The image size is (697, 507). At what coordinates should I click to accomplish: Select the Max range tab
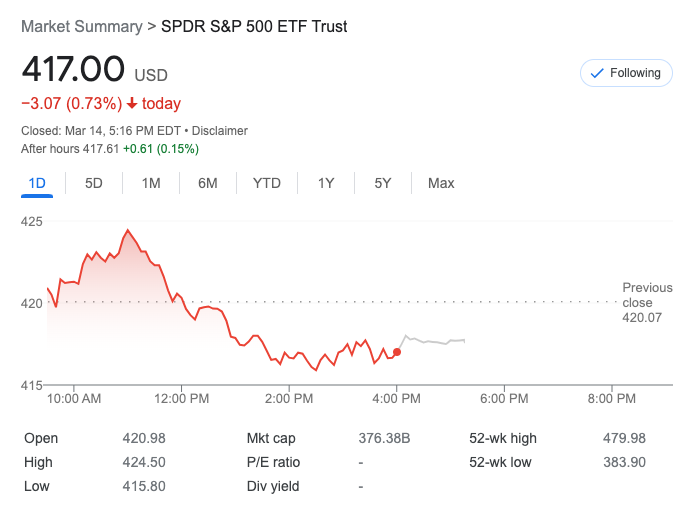tap(441, 183)
